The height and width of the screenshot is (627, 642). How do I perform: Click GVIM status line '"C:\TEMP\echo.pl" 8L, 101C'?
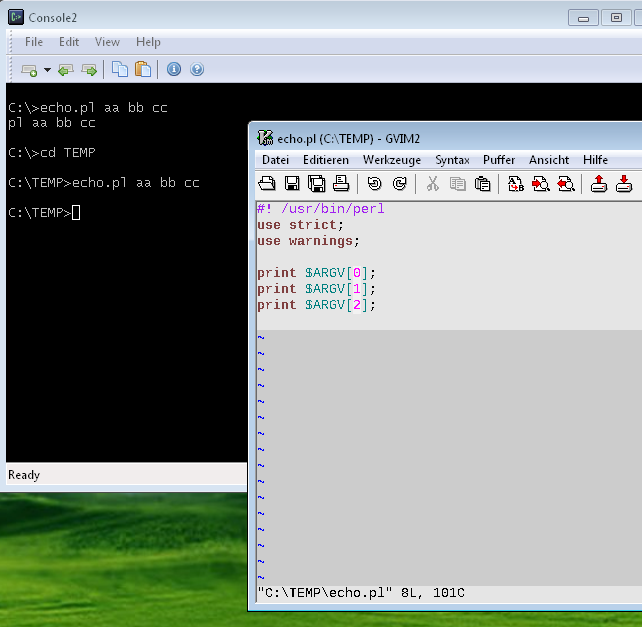361,593
